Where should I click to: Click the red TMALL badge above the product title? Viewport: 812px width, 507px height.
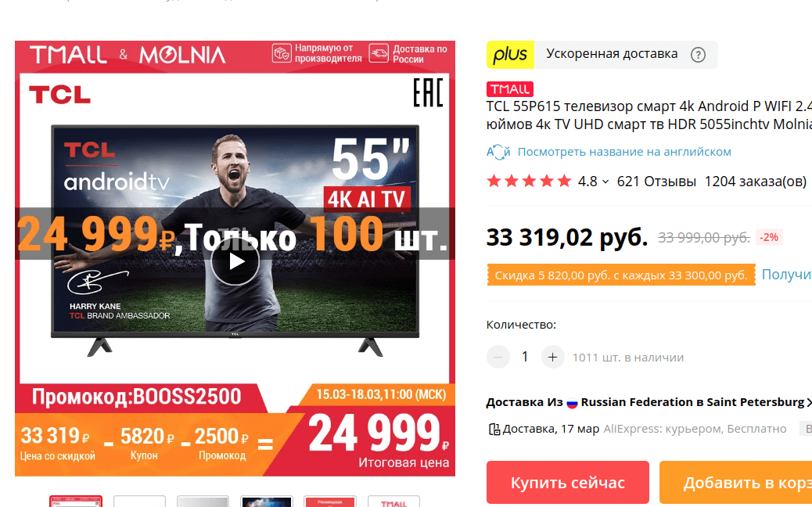click(509, 89)
